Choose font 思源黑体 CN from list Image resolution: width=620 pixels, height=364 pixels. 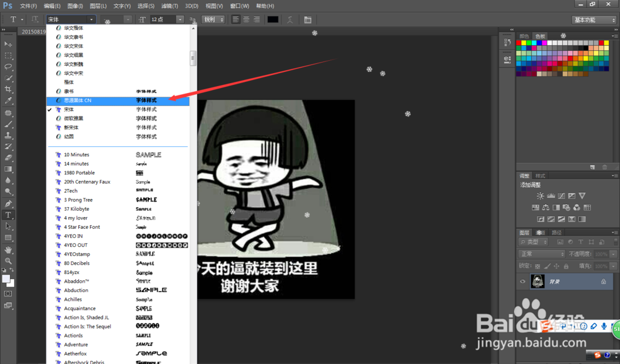pyautogui.click(x=118, y=100)
